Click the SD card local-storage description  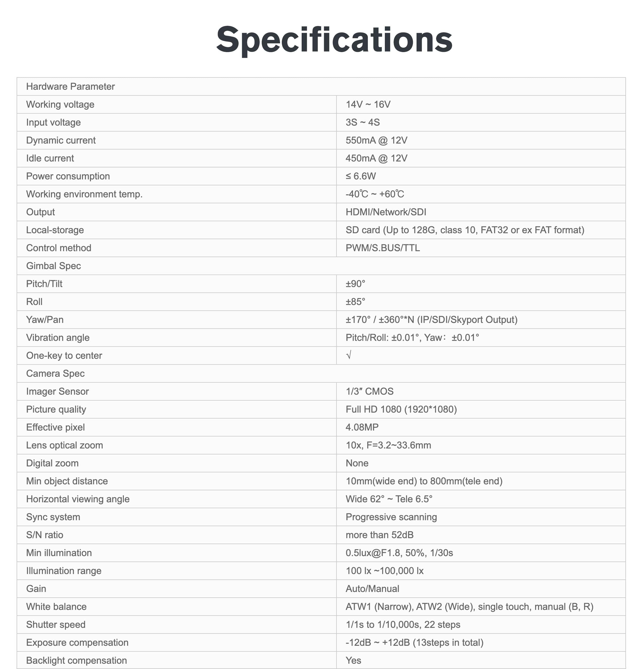click(465, 230)
